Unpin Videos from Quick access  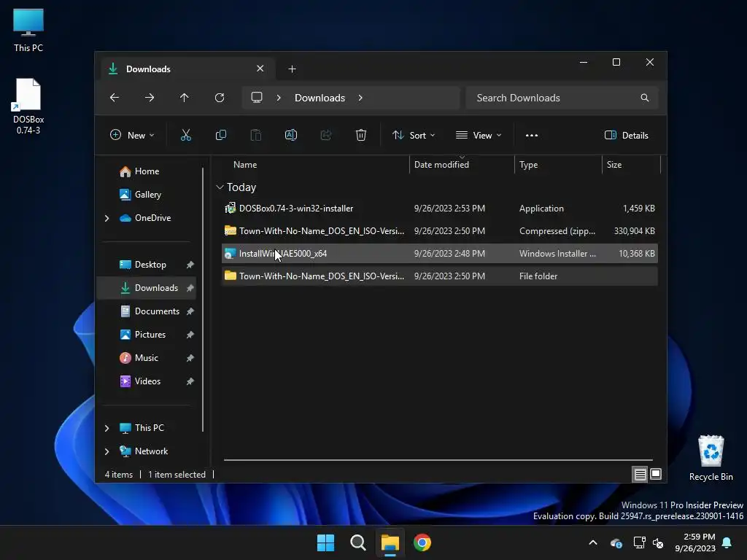[x=190, y=381]
